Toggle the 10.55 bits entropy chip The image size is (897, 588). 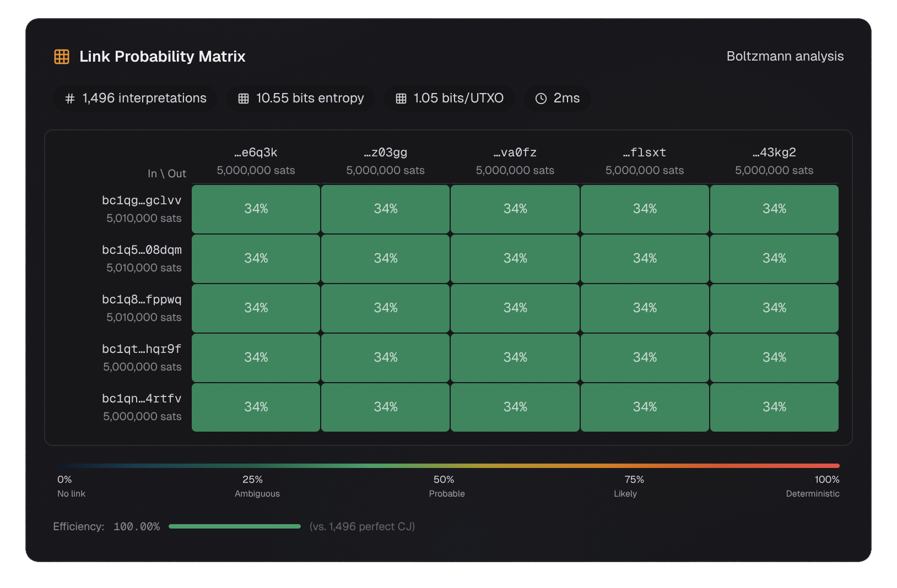pos(300,99)
